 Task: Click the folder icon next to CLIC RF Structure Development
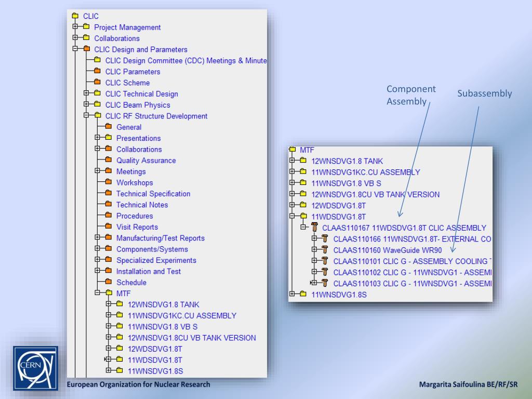[x=97, y=115]
